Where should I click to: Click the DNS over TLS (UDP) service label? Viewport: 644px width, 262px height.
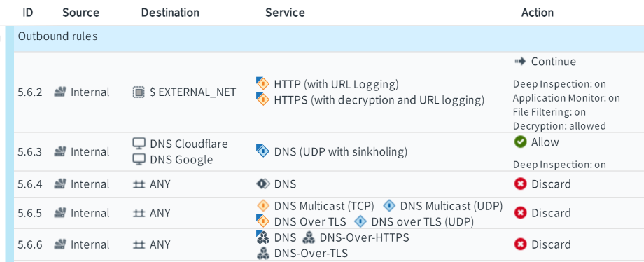pyautogui.click(x=423, y=222)
